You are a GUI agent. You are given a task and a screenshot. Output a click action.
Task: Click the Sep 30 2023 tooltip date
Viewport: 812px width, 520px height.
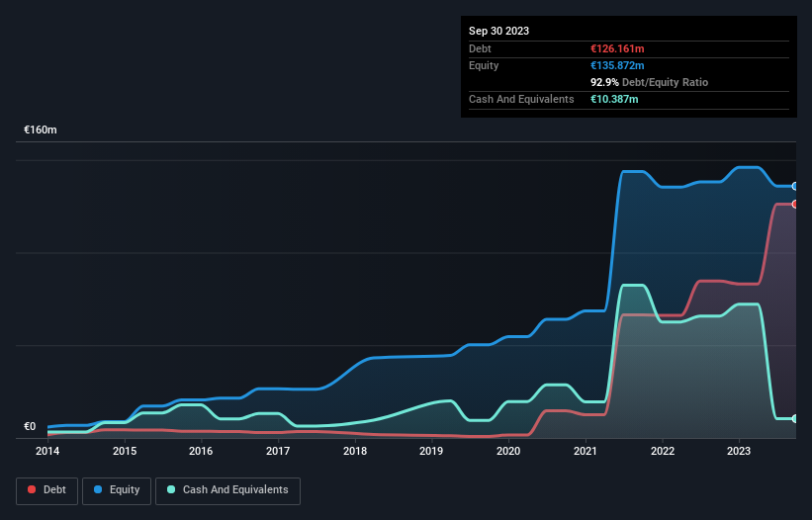tap(498, 31)
